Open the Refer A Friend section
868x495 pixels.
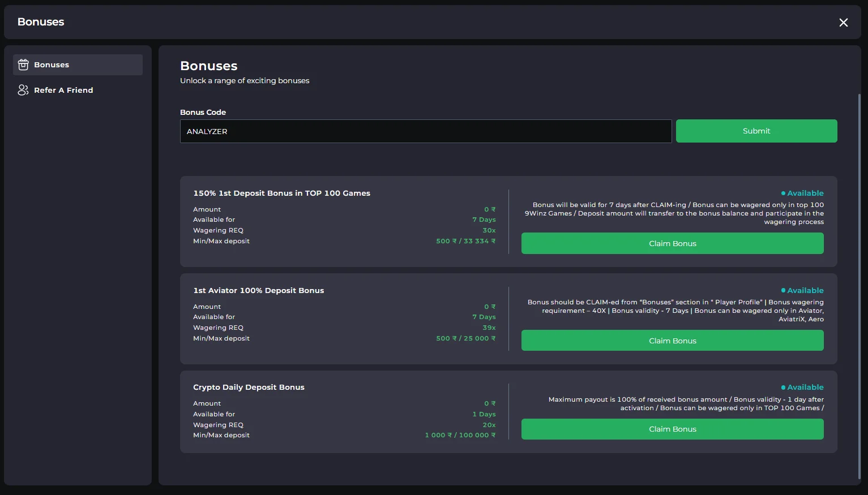[x=63, y=90]
